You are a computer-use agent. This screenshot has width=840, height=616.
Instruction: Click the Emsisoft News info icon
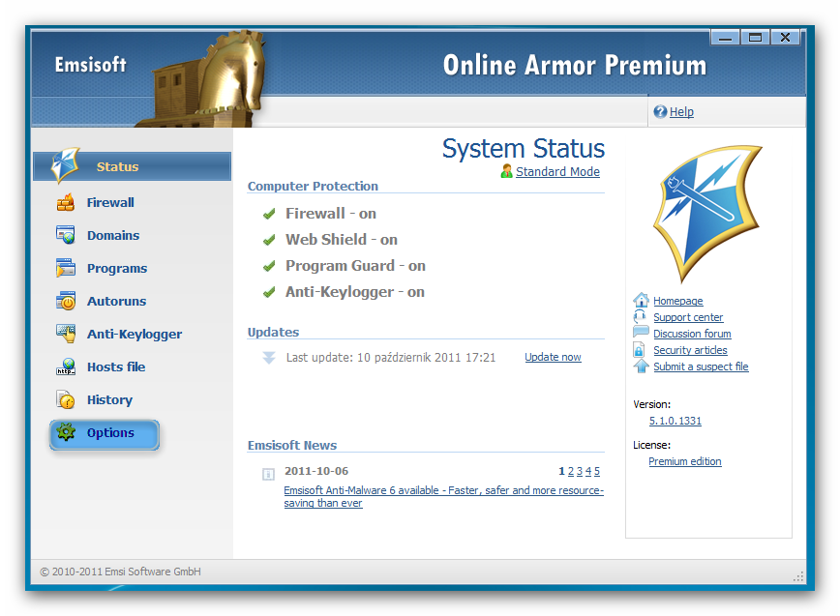pyautogui.click(x=268, y=474)
